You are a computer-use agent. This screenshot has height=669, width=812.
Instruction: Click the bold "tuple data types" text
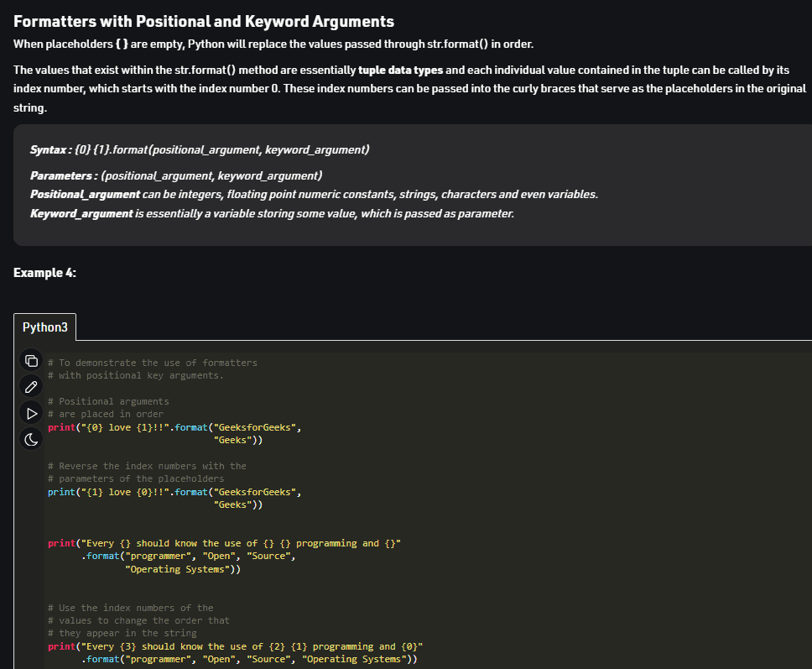pyautogui.click(x=401, y=70)
